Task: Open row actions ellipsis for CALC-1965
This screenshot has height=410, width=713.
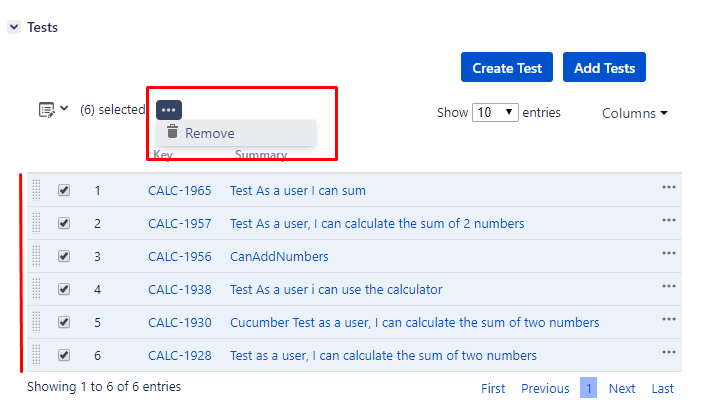Action: (668, 187)
